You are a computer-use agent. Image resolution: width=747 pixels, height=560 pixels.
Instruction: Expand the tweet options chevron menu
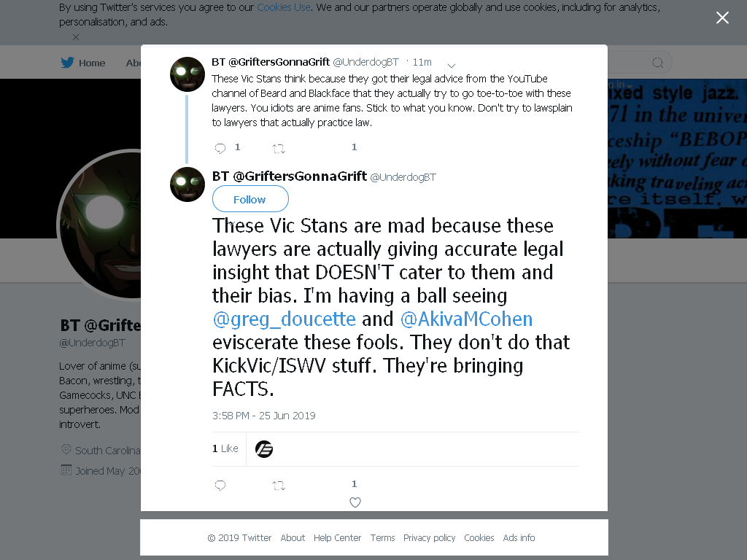point(452,65)
